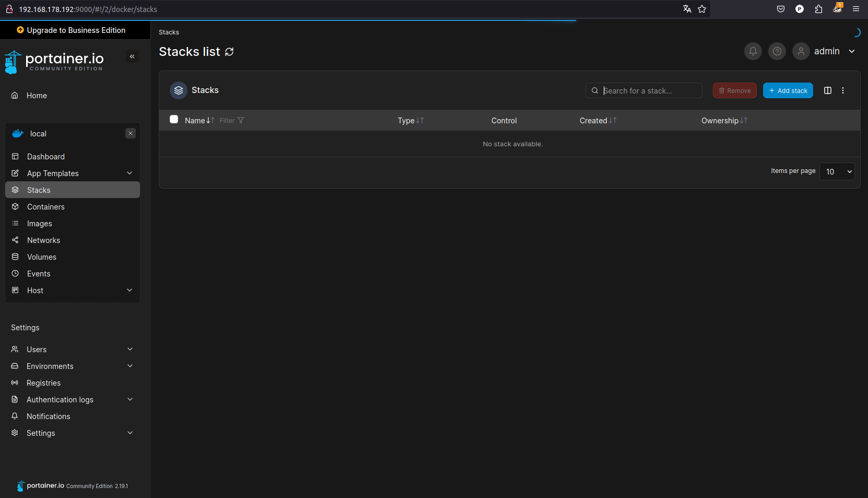Sort stacks by Created column

[x=597, y=121]
